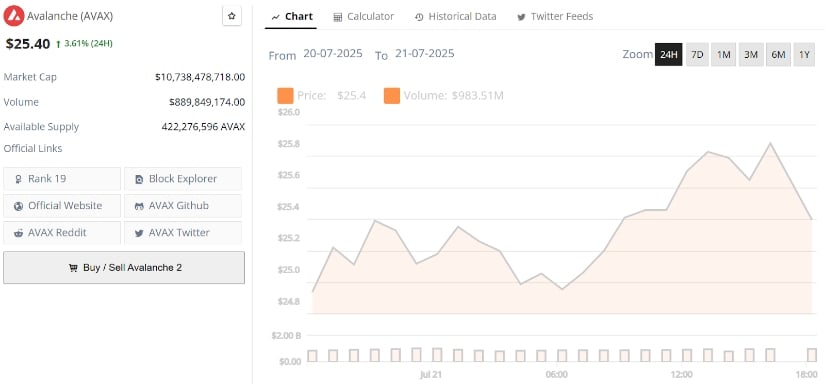Open the From date field 20-07-2025
The height and width of the screenshot is (384, 825).
(333, 54)
